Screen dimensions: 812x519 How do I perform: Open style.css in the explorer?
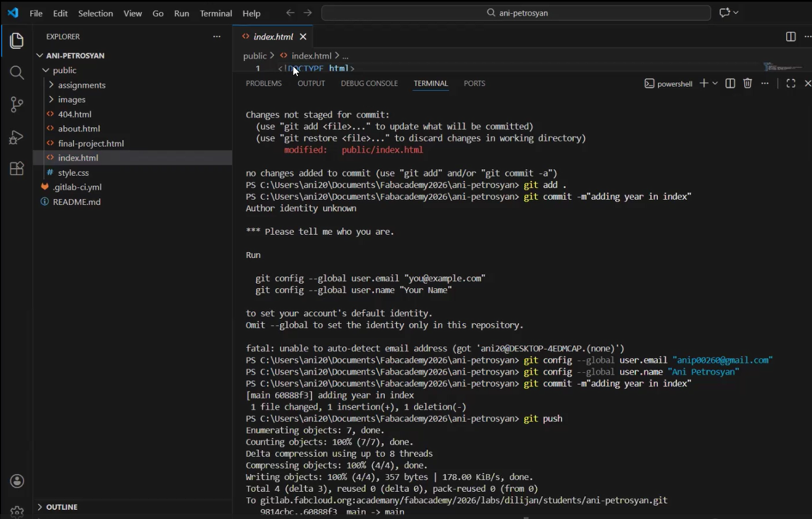click(73, 173)
